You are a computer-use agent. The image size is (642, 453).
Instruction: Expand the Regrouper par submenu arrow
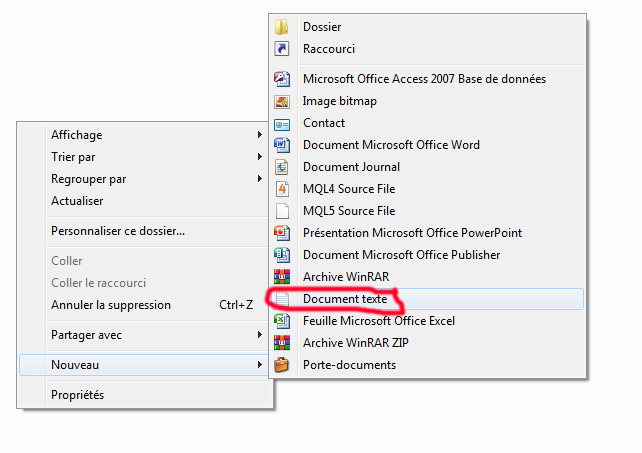click(x=259, y=179)
